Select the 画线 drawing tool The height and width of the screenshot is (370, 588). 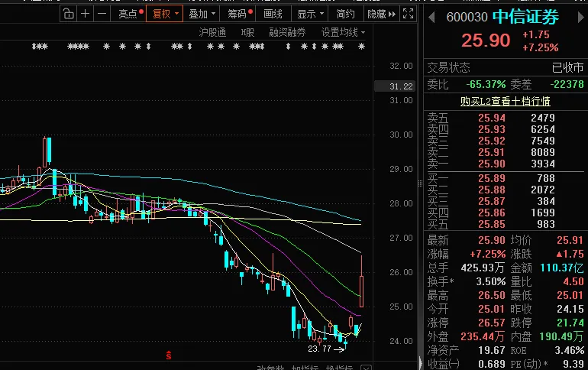pyautogui.click(x=273, y=14)
